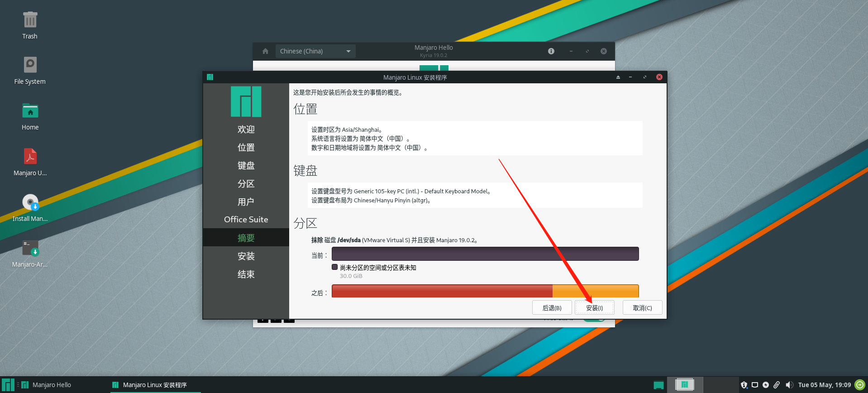Click the orange segment of the 之后 partition bar
The height and width of the screenshot is (393, 868).
596,291
